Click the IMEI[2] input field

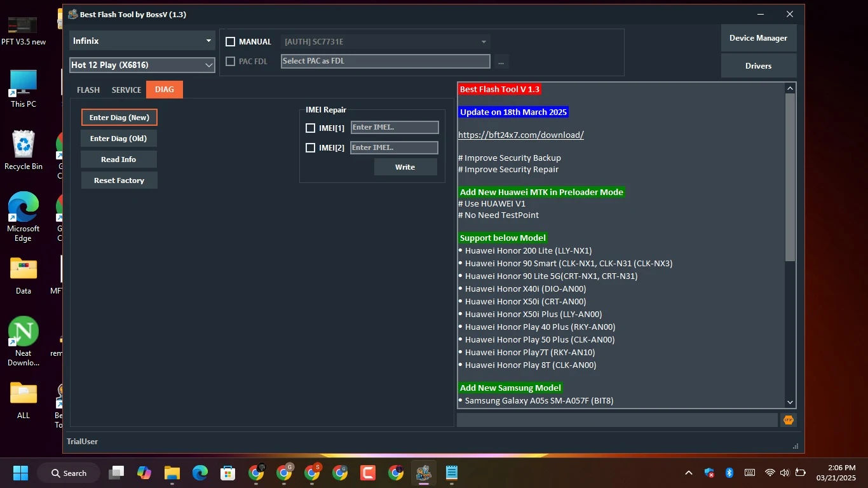click(395, 147)
